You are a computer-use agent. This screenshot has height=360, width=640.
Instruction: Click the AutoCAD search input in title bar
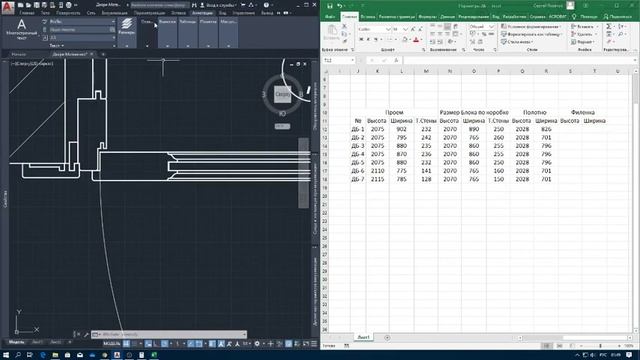pos(160,5)
